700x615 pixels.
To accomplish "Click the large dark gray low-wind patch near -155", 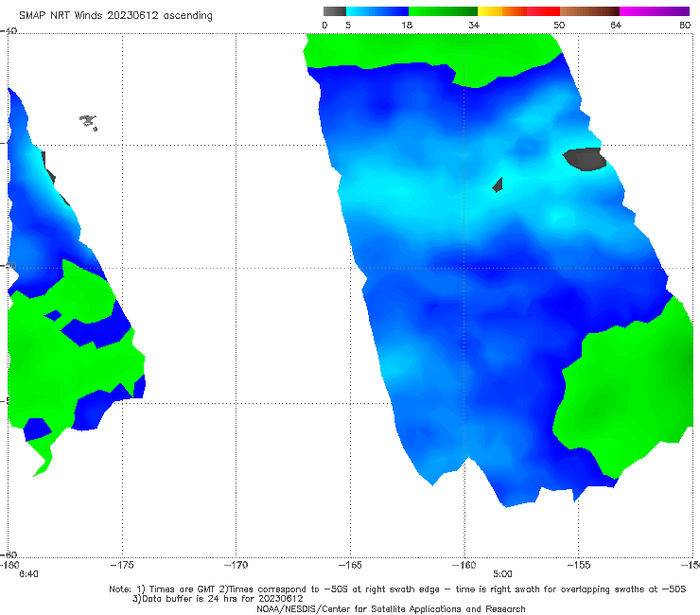I will point(585,159).
